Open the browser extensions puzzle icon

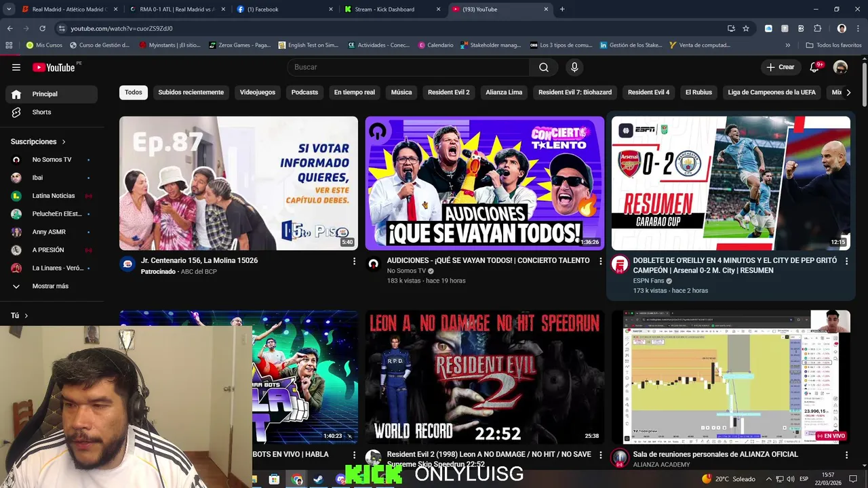coord(817,28)
